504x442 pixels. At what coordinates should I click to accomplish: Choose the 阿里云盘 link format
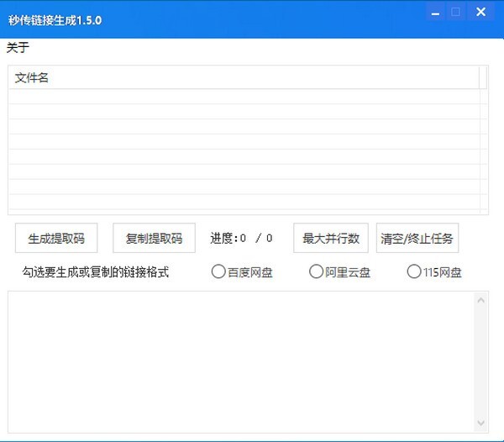click(x=339, y=272)
